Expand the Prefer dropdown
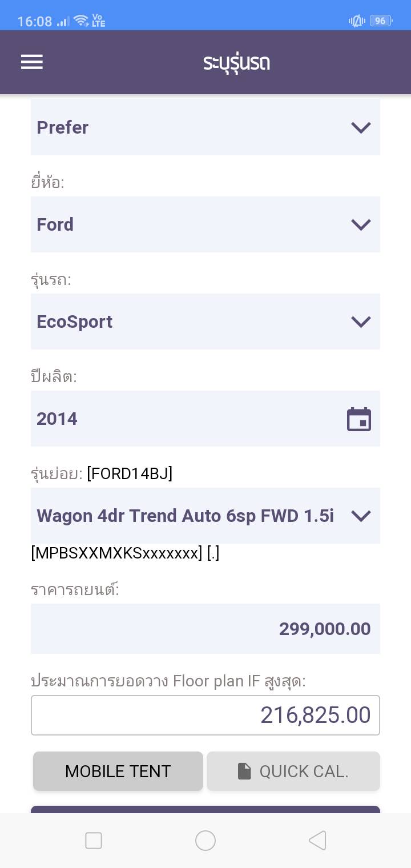411x868 pixels. tap(205, 127)
